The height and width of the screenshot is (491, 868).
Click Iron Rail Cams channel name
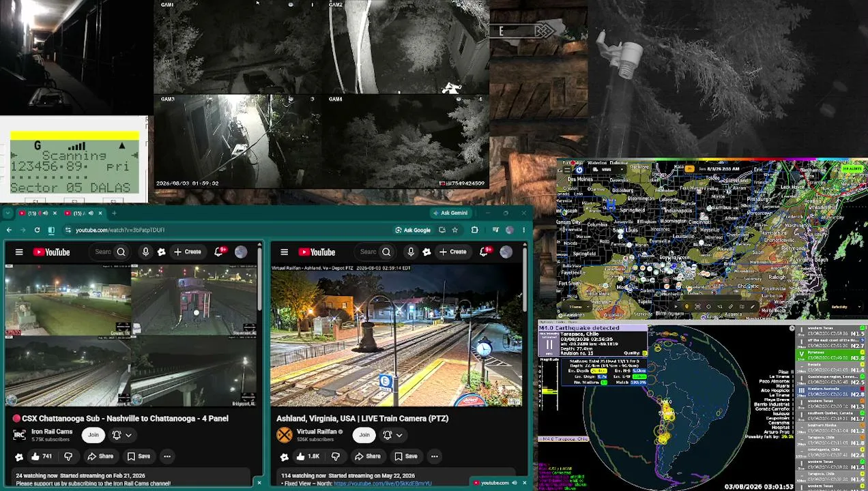[x=52, y=431]
